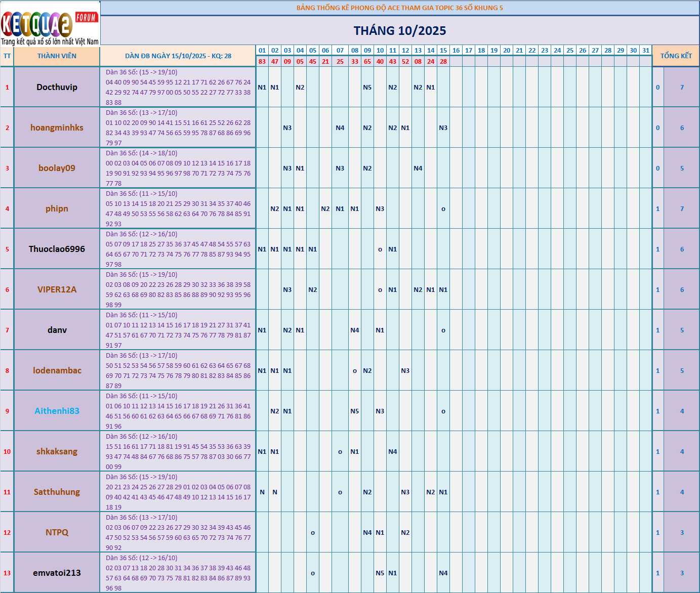Click the TỔNG KẾT column header

click(676, 56)
